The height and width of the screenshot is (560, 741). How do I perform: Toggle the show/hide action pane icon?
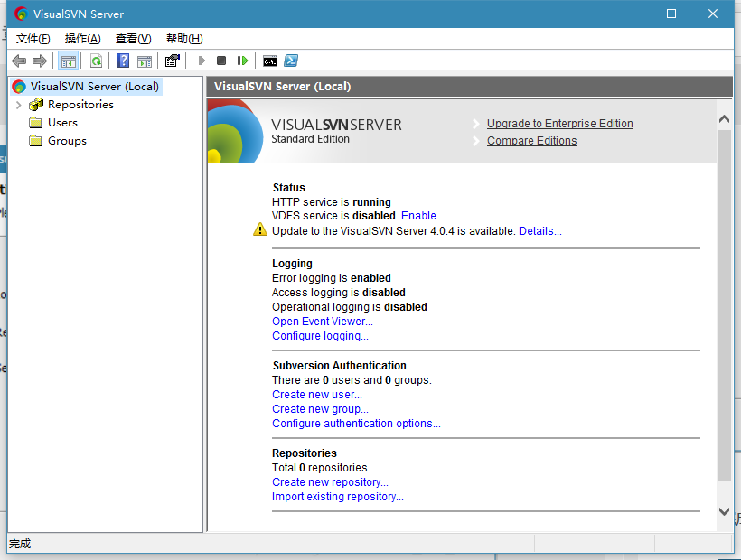point(145,61)
